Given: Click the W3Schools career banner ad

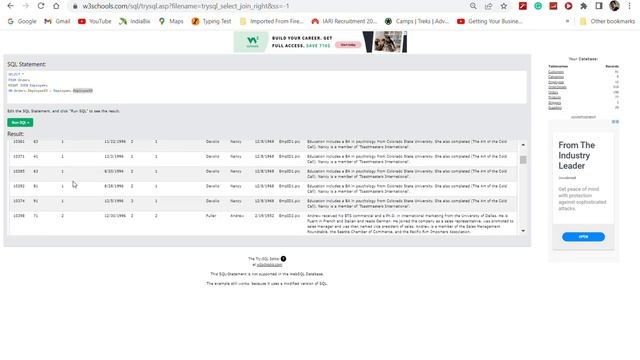Looking at the screenshot, I should 320,42.
